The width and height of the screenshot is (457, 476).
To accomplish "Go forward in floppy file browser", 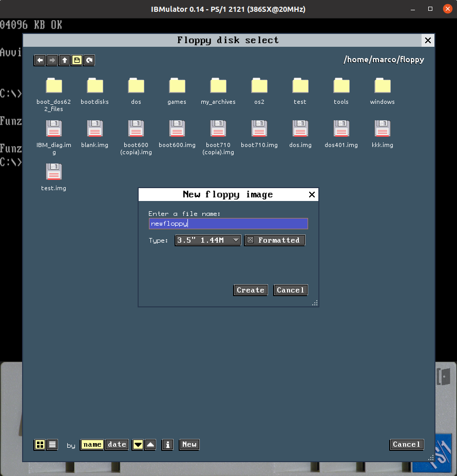I will coord(52,60).
